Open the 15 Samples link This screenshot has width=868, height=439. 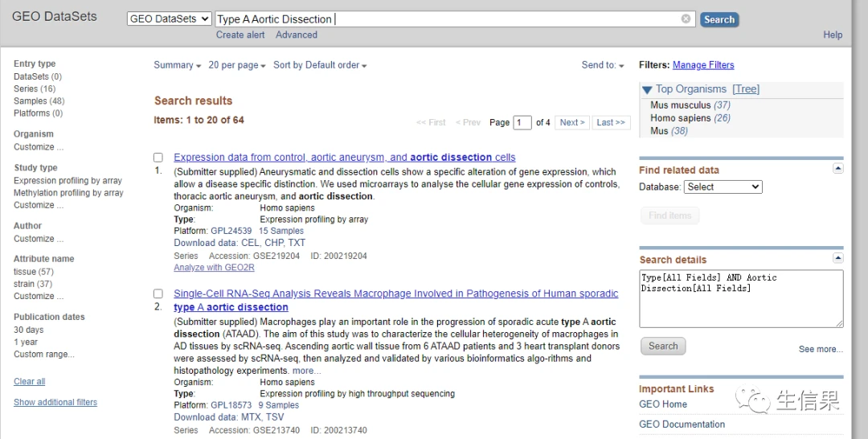pyautogui.click(x=281, y=231)
